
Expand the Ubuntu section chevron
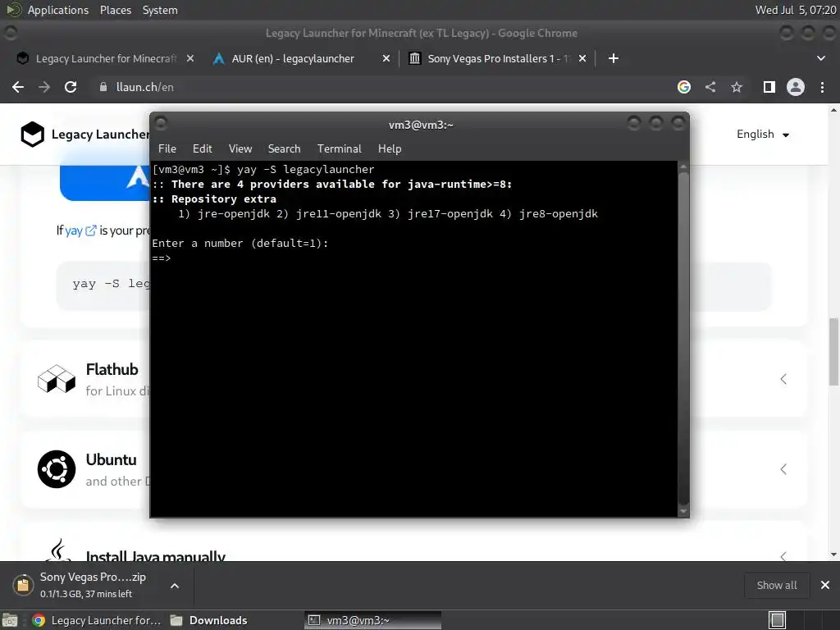pos(783,469)
